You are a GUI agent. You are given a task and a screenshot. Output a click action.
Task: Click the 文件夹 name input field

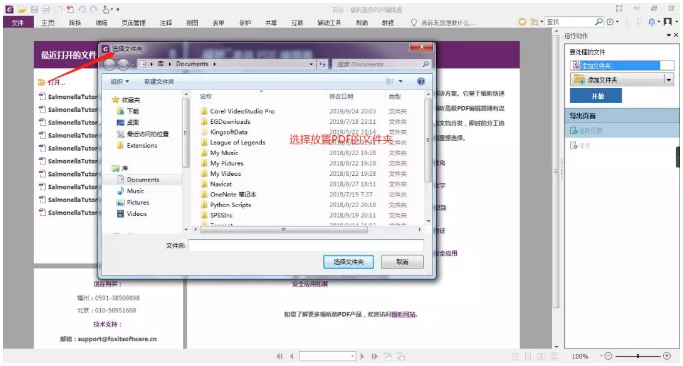point(306,245)
